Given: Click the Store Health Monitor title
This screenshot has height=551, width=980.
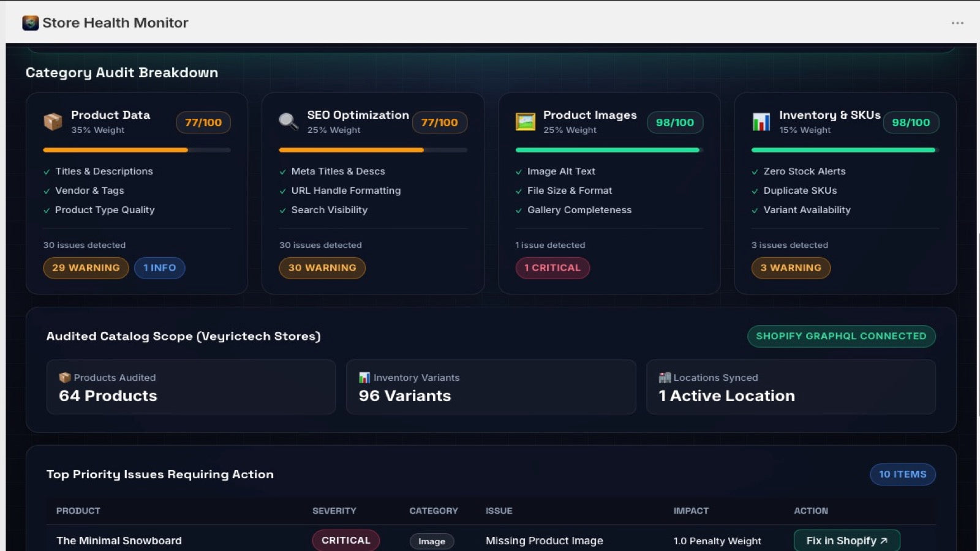Looking at the screenshot, I should click(x=115, y=23).
